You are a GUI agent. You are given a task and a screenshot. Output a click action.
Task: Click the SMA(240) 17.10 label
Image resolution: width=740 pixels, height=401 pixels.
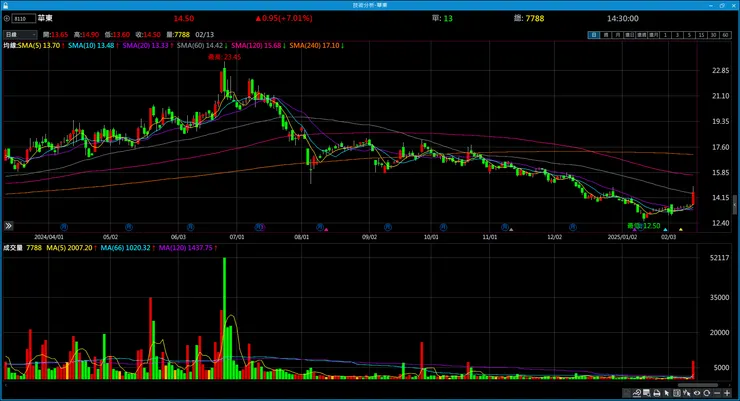pos(314,45)
